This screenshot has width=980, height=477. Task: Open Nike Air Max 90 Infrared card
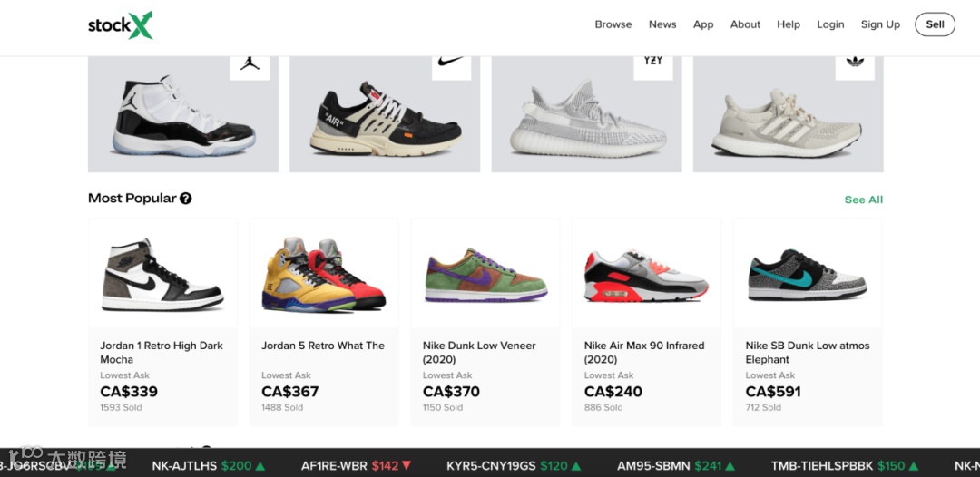click(x=646, y=322)
